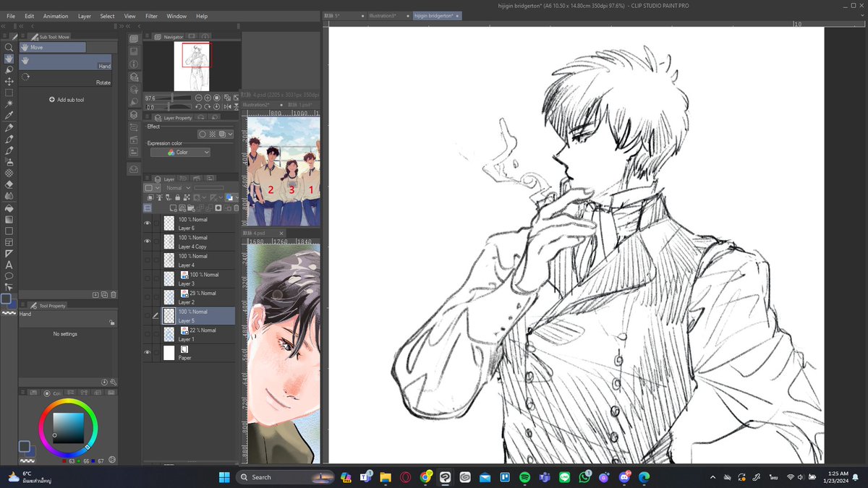Screen dimensions: 868x488
Task: Expand Layer color effect dropdown arrow
Action: click(x=230, y=134)
